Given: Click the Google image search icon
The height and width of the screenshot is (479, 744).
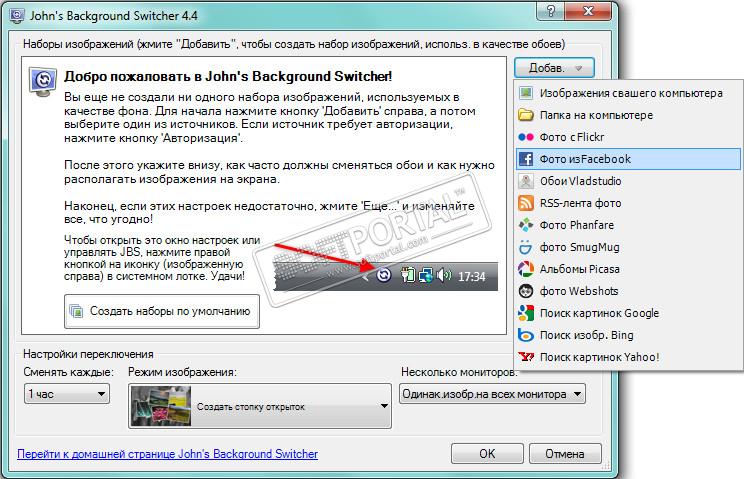Looking at the screenshot, I should (x=526, y=313).
